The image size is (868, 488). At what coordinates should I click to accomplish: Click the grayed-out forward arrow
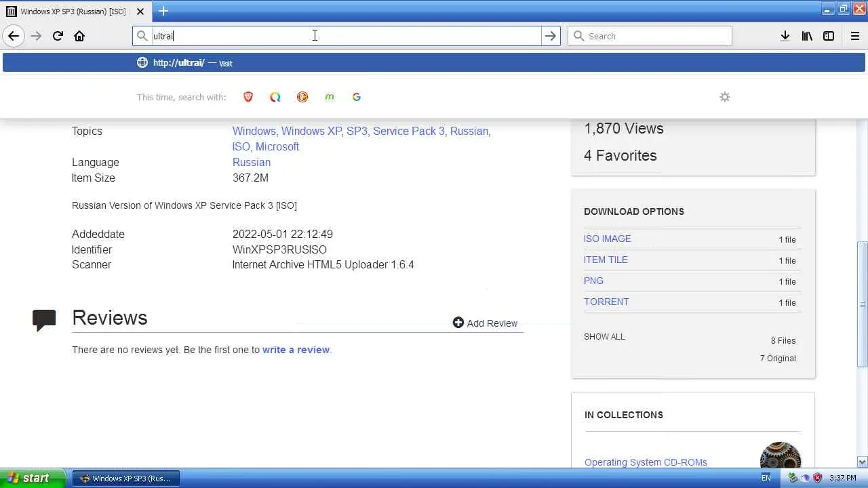36,36
